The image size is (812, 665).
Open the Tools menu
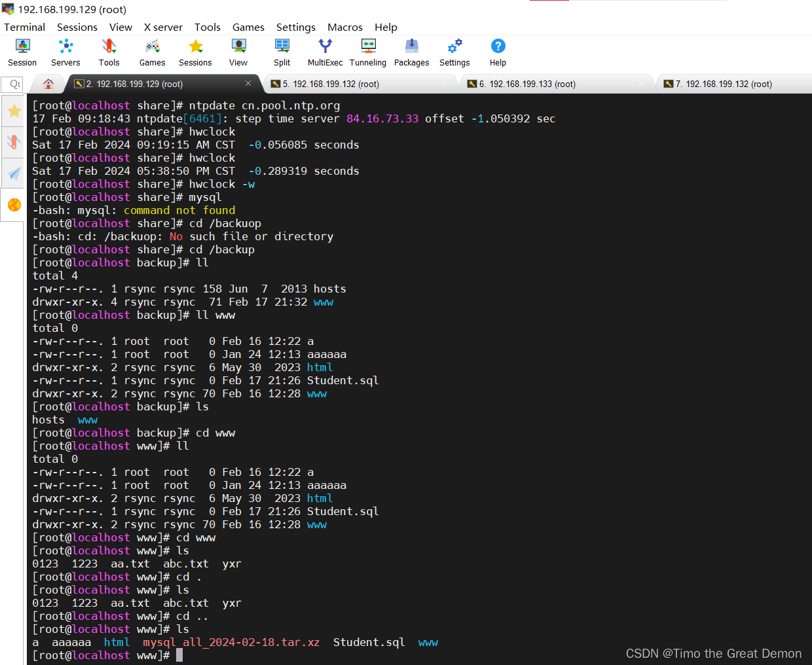(x=208, y=27)
